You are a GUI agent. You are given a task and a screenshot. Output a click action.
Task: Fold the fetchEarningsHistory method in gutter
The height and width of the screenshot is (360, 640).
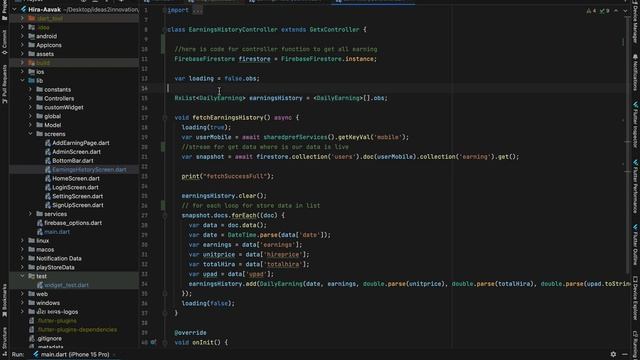(x=165, y=118)
